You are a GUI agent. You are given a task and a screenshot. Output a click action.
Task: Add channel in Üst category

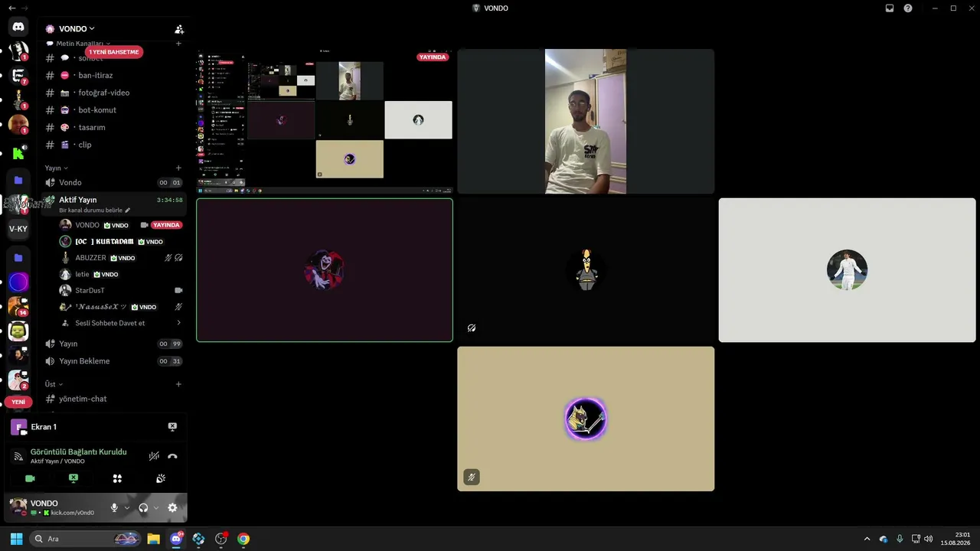[178, 384]
